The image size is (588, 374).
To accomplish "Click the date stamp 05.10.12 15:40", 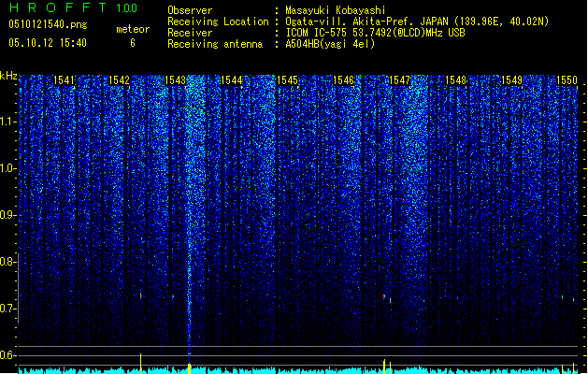I will click(48, 43).
